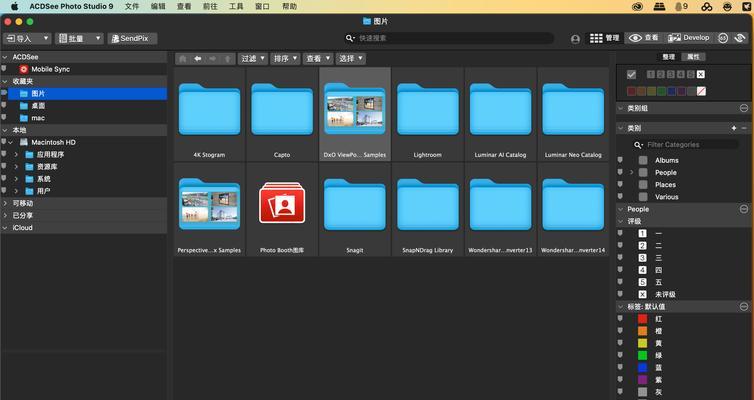Navigate forward with right arrow
The width and height of the screenshot is (754, 400).
coord(213,59)
